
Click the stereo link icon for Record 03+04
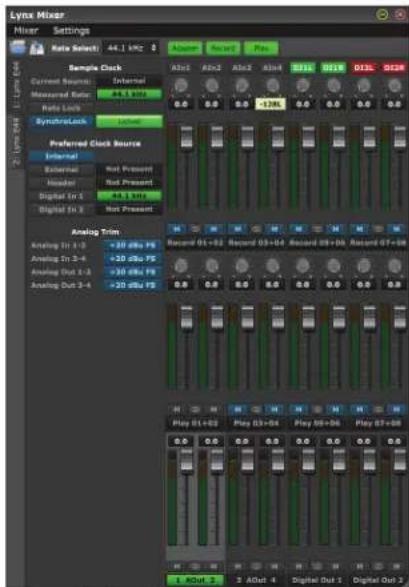(256, 229)
